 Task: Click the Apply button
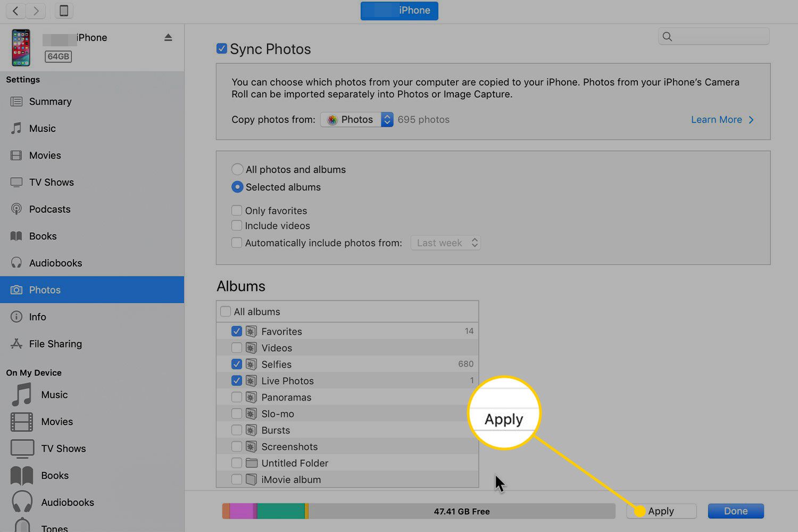(x=661, y=511)
